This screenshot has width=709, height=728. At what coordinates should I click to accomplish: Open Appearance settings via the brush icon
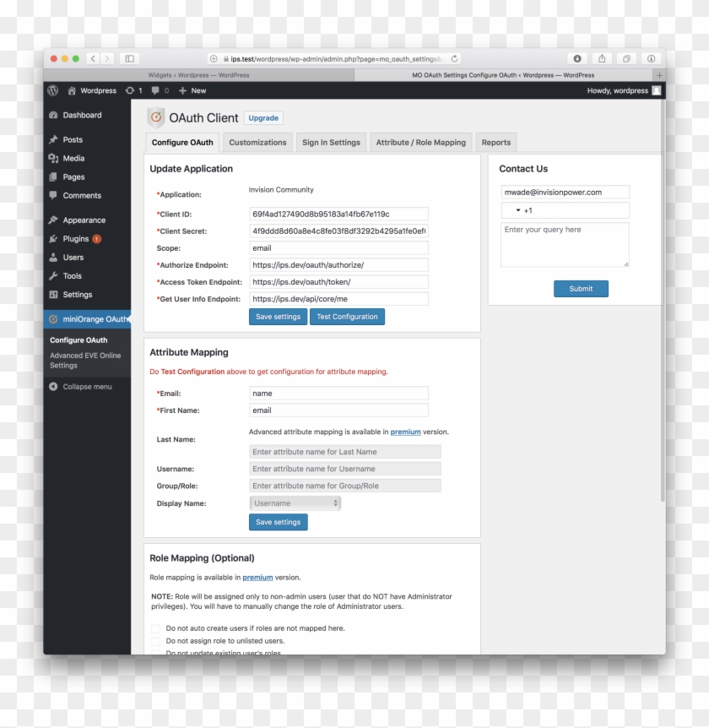pyautogui.click(x=51, y=220)
